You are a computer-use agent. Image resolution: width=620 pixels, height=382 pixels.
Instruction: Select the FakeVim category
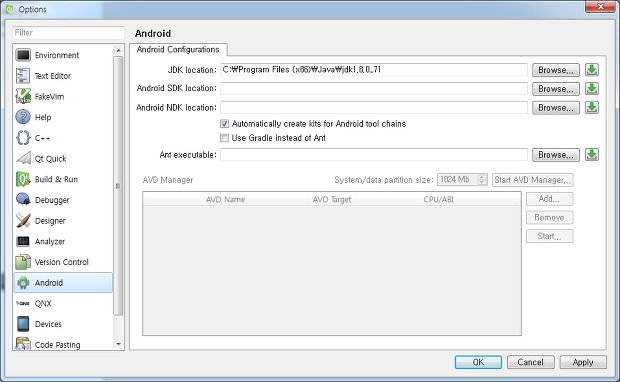63,96
